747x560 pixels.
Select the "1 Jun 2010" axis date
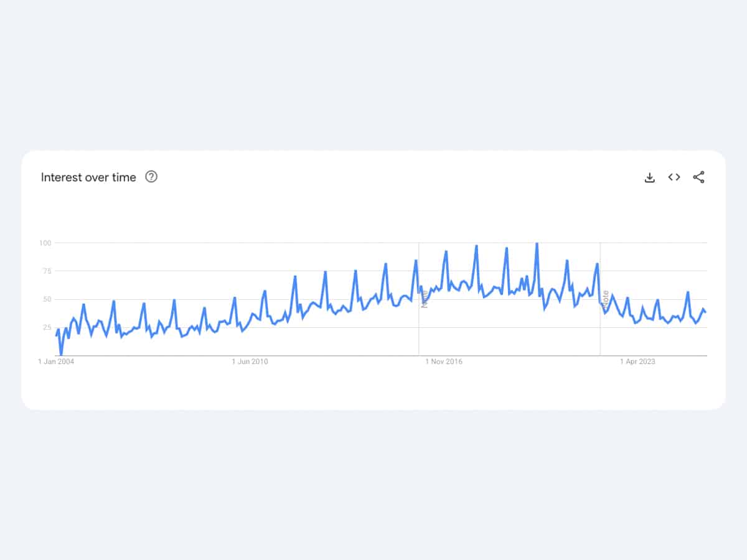(250, 362)
